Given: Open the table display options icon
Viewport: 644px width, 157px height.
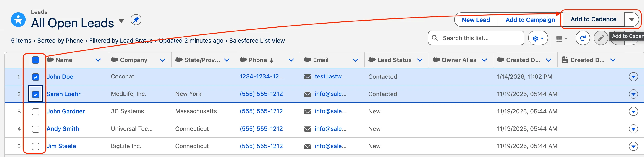Looking at the screenshot, I should click(x=561, y=39).
